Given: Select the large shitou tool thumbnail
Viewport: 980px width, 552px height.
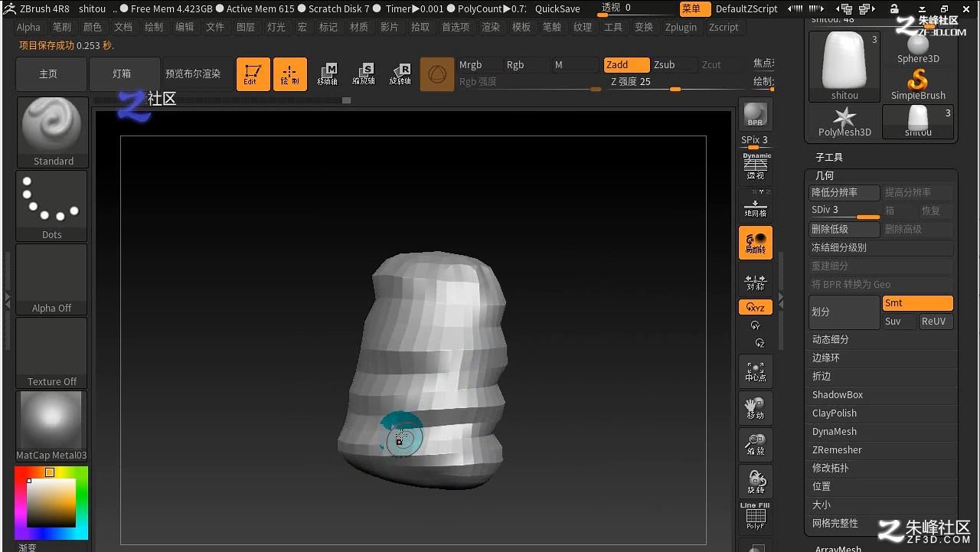Looking at the screenshot, I should coord(844,66).
